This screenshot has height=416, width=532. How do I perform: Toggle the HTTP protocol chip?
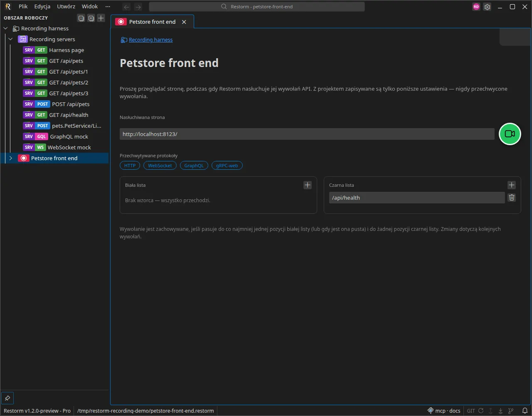pyautogui.click(x=130, y=166)
